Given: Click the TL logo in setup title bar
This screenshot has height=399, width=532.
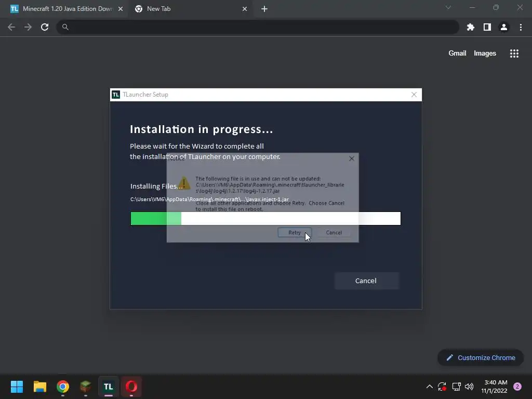Looking at the screenshot, I should pos(116,95).
